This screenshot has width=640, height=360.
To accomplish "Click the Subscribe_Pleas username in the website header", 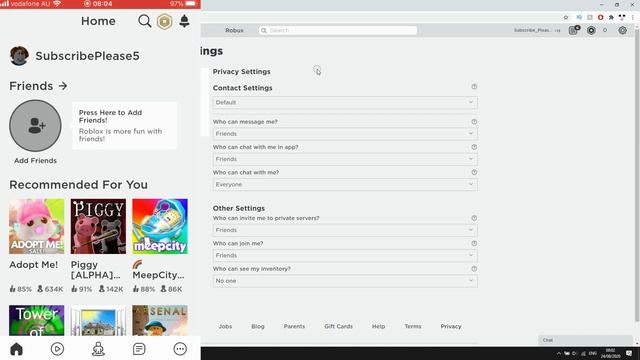I will [x=533, y=30].
